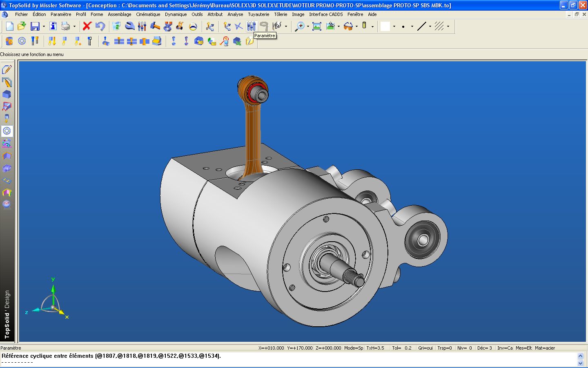Click the white color swatch

click(x=385, y=27)
